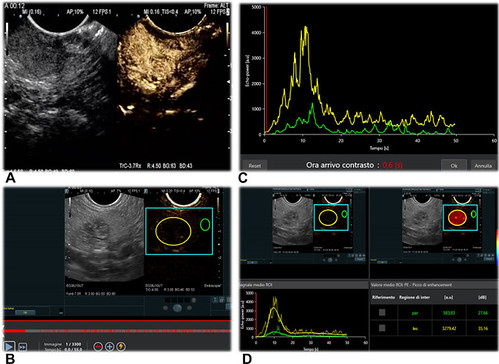
Task: Click the 35.16 dB value for les
Action: (483, 328)
